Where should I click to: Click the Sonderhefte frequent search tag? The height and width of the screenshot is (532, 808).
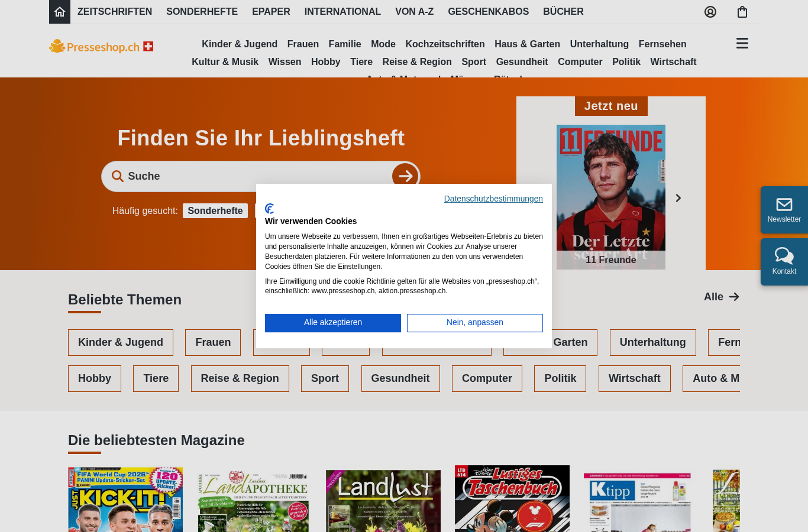(x=215, y=211)
